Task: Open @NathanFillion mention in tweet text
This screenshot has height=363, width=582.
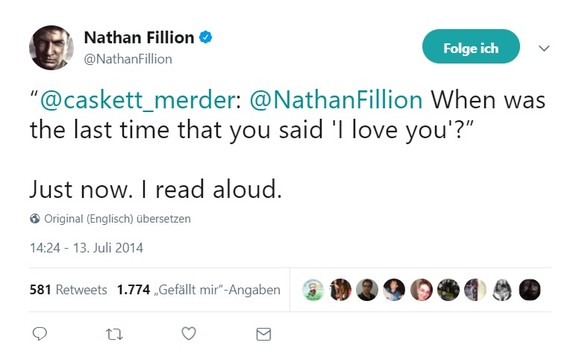Action: [336, 100]
